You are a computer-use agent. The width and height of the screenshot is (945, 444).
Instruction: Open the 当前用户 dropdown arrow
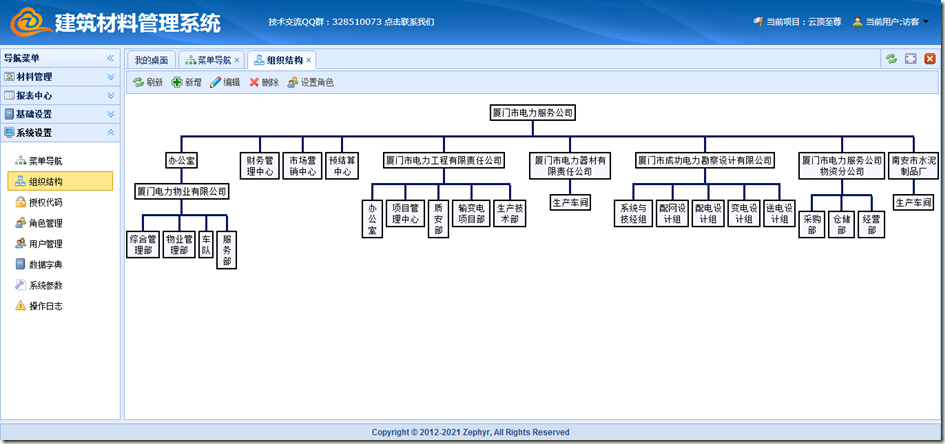(926, 22)
